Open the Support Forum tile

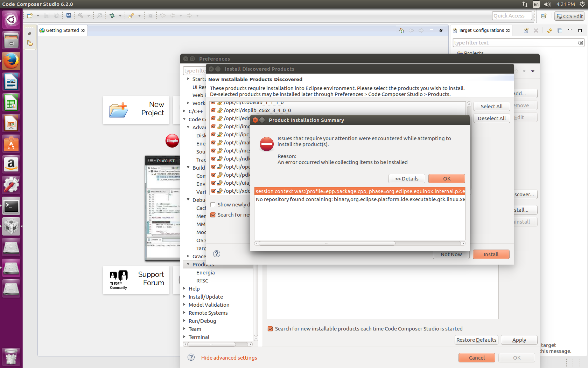point(136,280)
